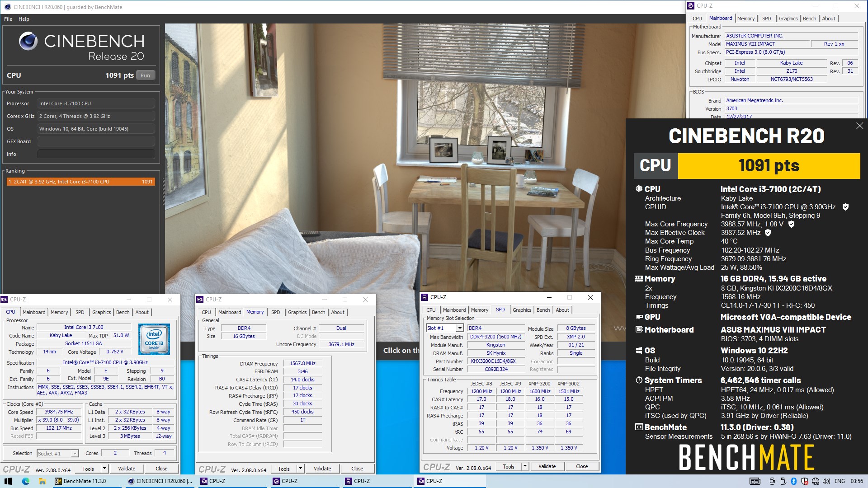Select the i3-7100 ranking entry in Cinebench
868x488 pixels.
pyautogui.click(x=80, y=182)
